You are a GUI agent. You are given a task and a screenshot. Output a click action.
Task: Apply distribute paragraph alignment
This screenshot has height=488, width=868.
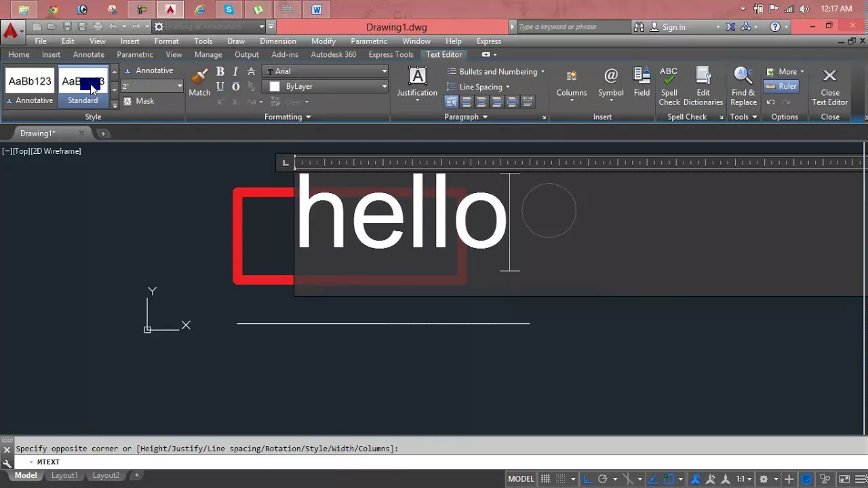coord(528,102)
